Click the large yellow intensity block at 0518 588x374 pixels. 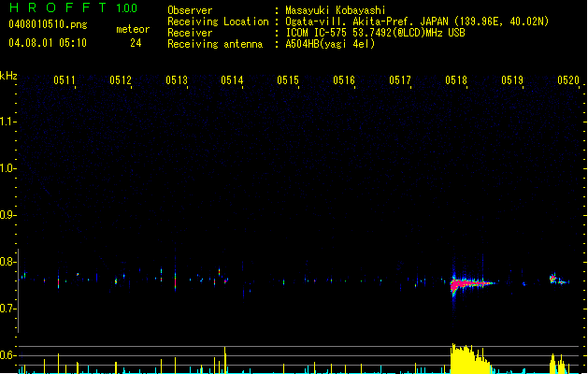point(470,359)
